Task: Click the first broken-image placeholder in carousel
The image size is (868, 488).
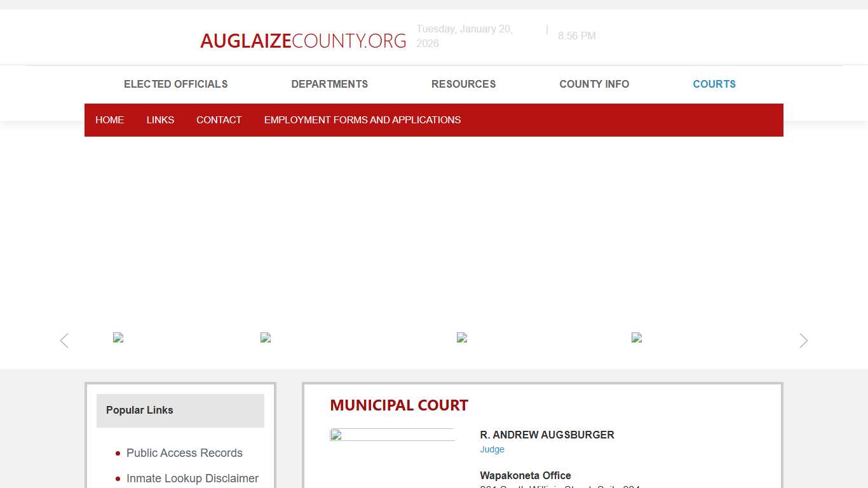Action: (118, 337)
